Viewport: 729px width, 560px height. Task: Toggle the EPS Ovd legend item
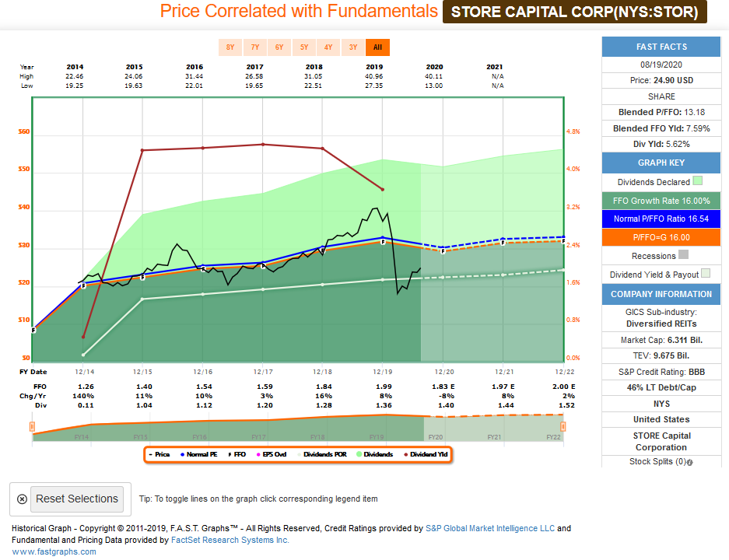tap(272, 454)
